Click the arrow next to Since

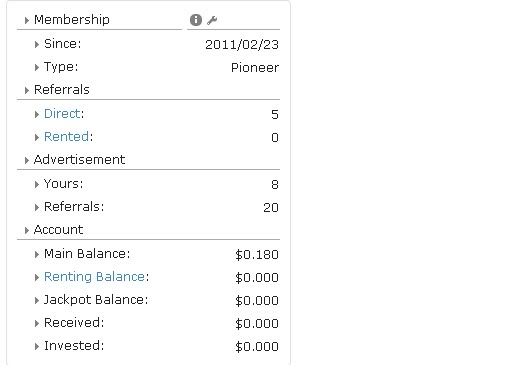point(37,44)
